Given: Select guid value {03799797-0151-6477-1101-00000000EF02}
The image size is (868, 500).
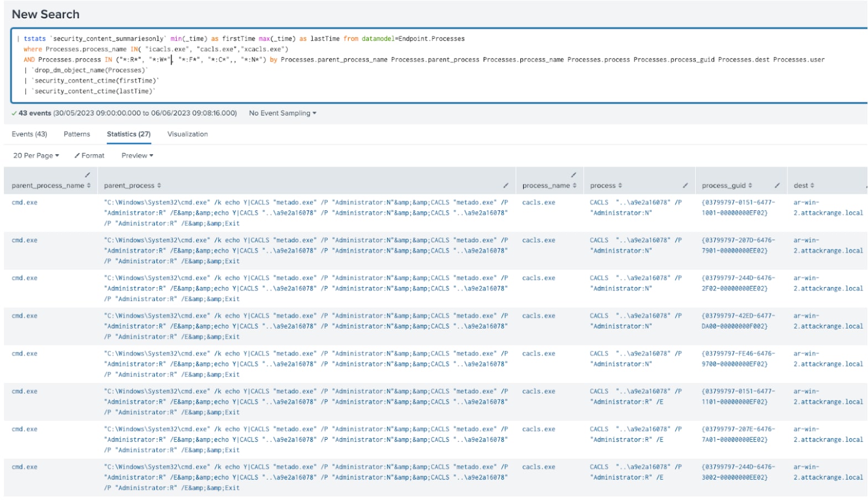Looking at the screenshot, I should tap(738, 397).
